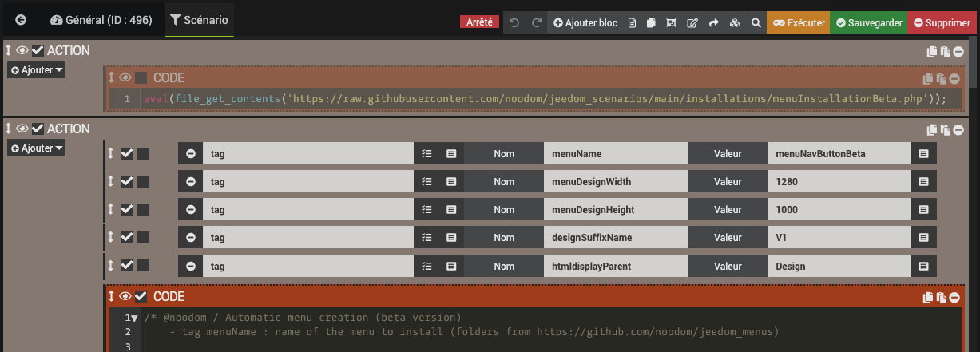Remove the menuDesignWidth tag action
Screen dimensions: 980x352
(190, 182)
